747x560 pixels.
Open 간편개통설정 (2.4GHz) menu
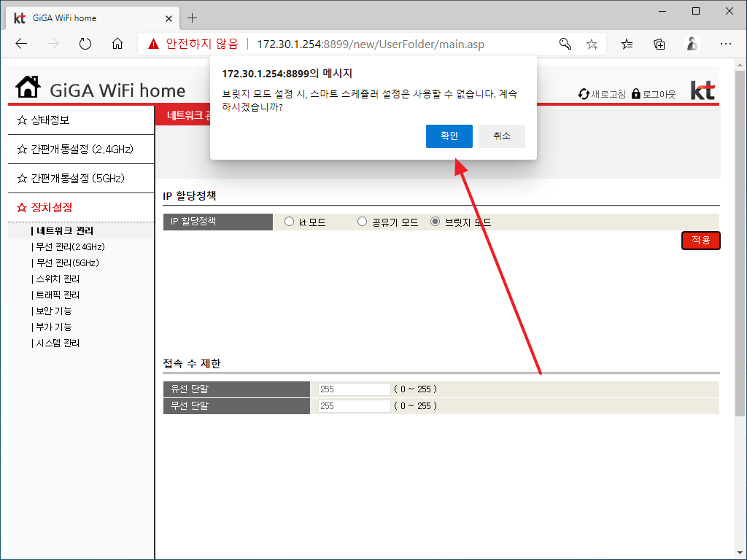coord(81,149)
